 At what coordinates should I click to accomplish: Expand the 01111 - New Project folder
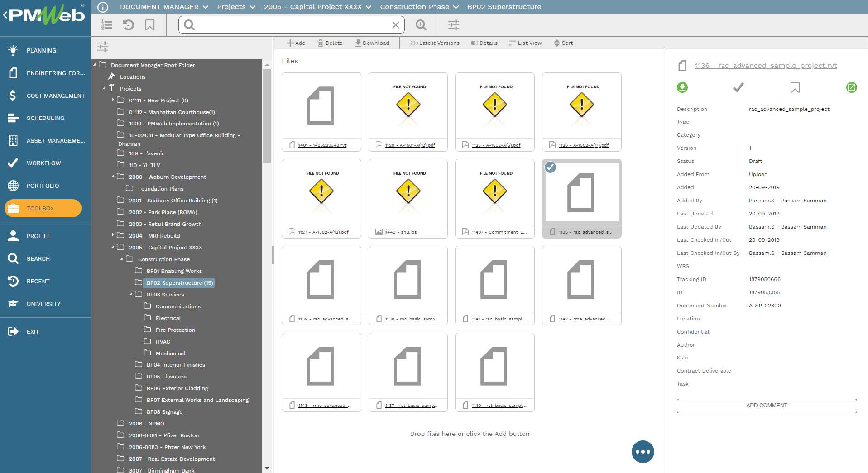[113, 100]
